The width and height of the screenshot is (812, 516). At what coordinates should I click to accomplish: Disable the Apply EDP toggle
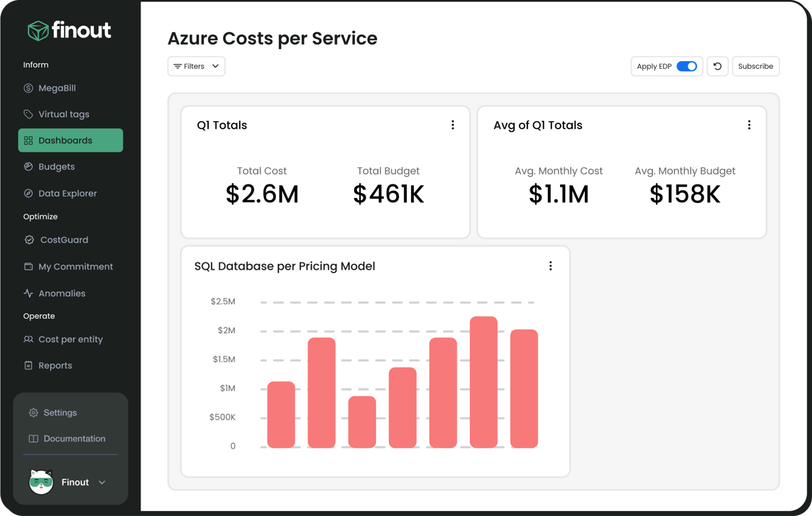click(685, 65)
